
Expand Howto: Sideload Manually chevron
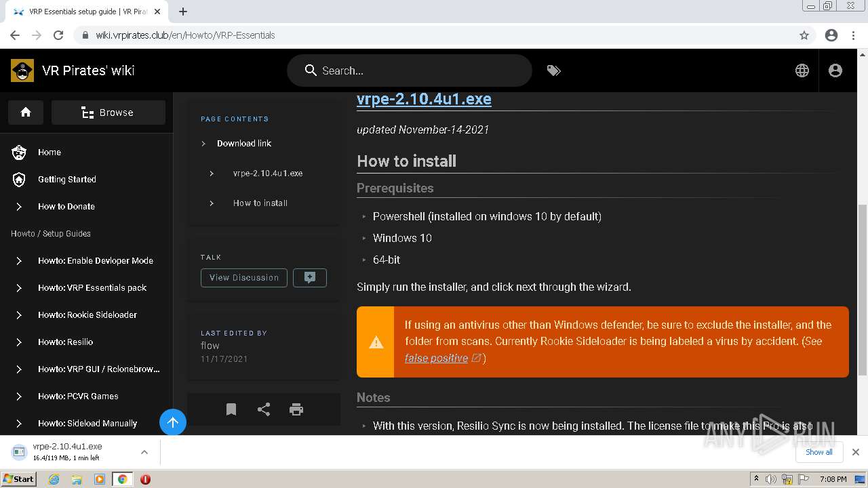[19, 424]
